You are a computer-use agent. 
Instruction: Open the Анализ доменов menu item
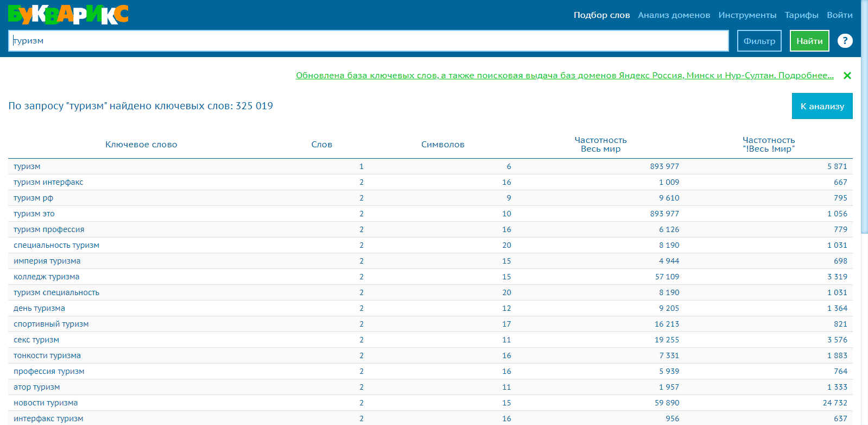coord(674,15)
